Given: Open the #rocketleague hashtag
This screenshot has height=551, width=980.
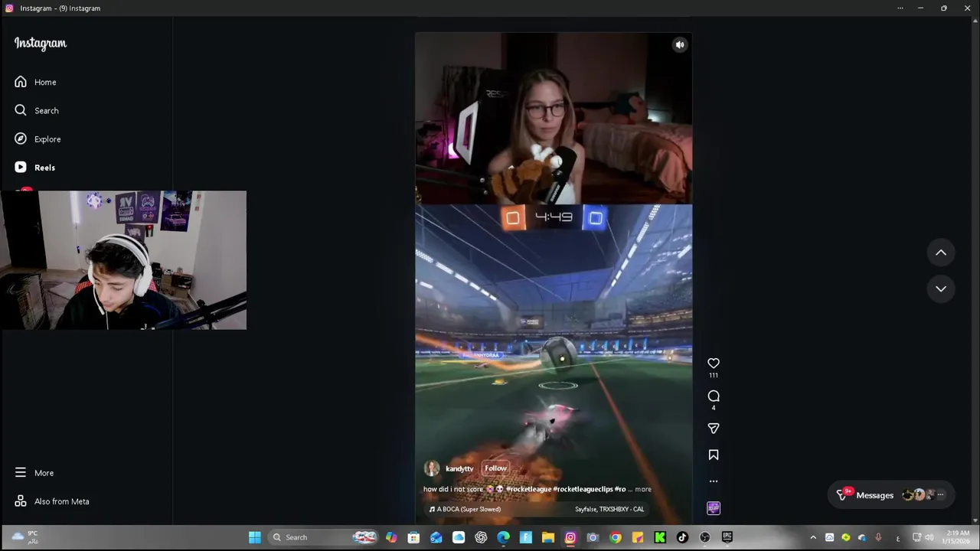Looking at the screenshot, I should pyautogui.click(x=528, y=489).
